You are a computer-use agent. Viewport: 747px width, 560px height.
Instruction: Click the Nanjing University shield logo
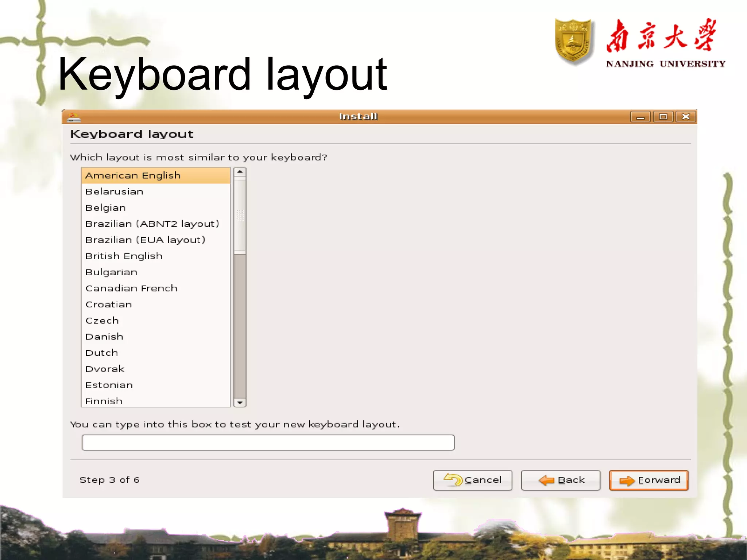(573, 42)
